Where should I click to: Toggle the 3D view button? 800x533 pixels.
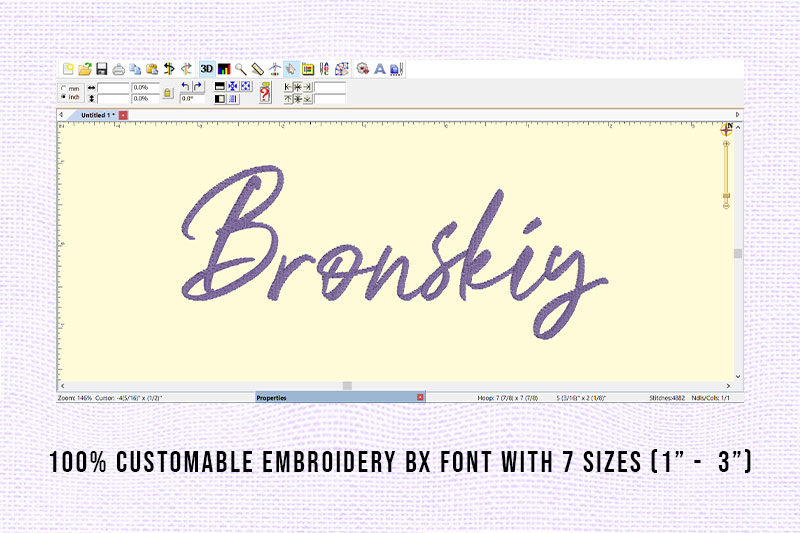point(207,69)
